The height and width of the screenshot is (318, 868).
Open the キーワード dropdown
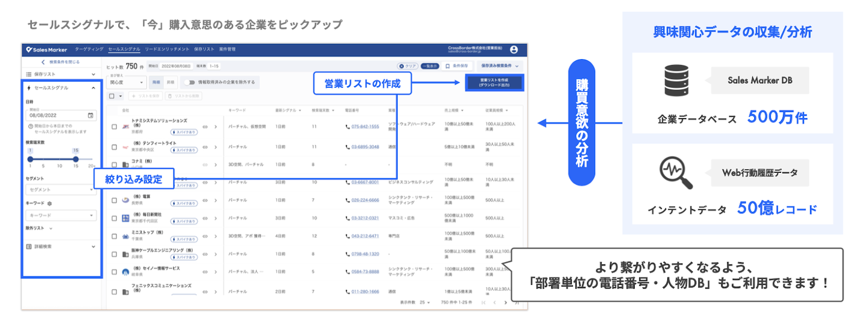point(61,215)
